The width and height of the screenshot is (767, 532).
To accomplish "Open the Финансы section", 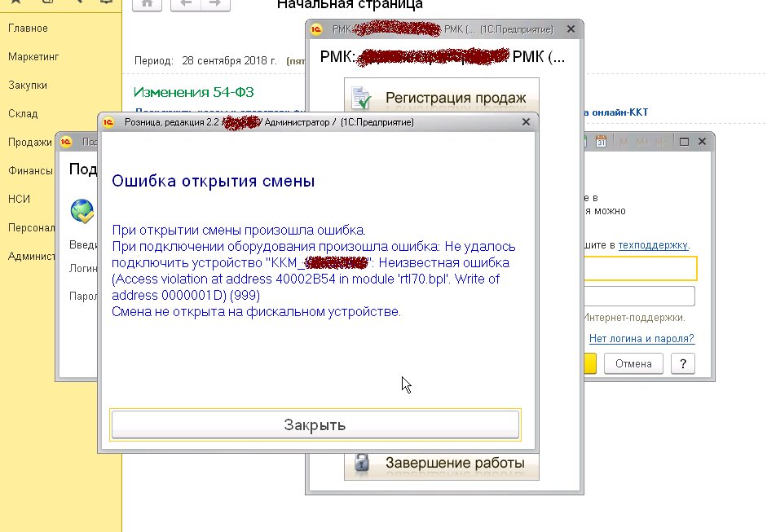I will 30,170.
